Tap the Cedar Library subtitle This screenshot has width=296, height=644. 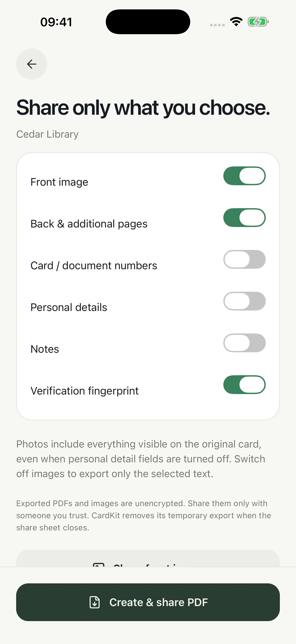[47, 134]
